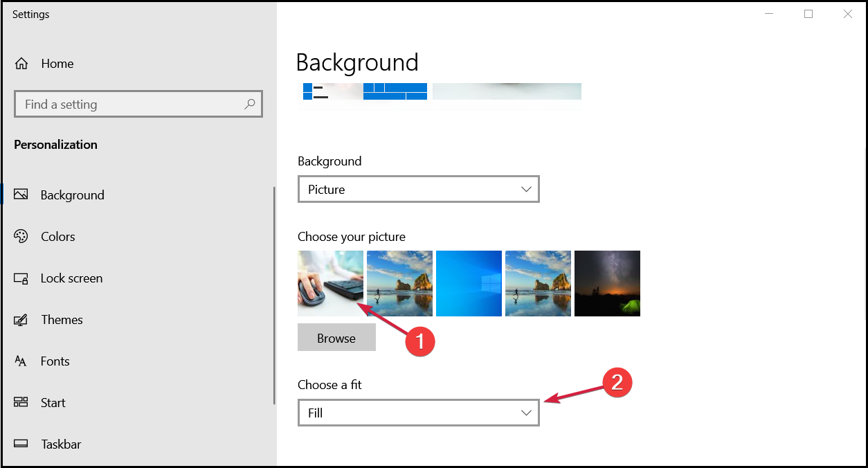Click the search magnifier icon
Screen dimensions: 868x468
click(250, 105)
